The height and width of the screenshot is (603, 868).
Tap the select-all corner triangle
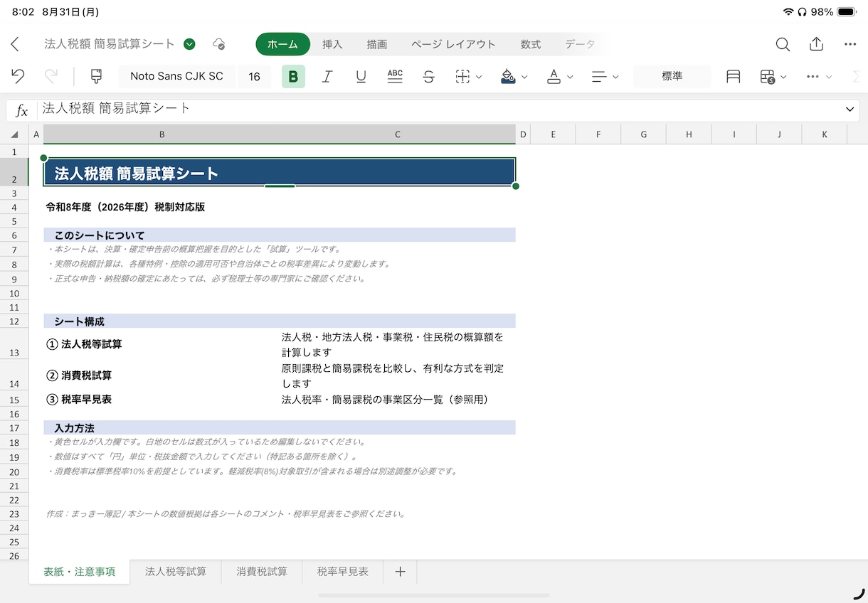pos(14,134)
